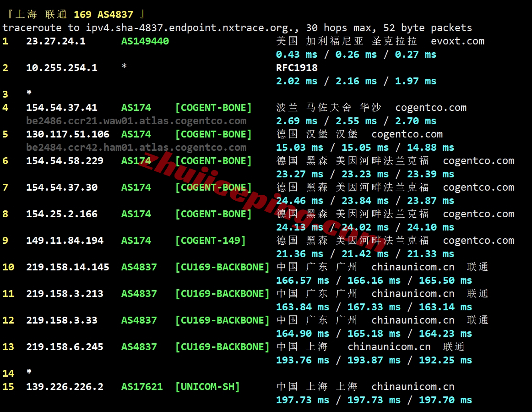Viewport: 532px width, 412px height.
Task: Select the latency value '23.27 ms'
Action: (x=299, y=174)
